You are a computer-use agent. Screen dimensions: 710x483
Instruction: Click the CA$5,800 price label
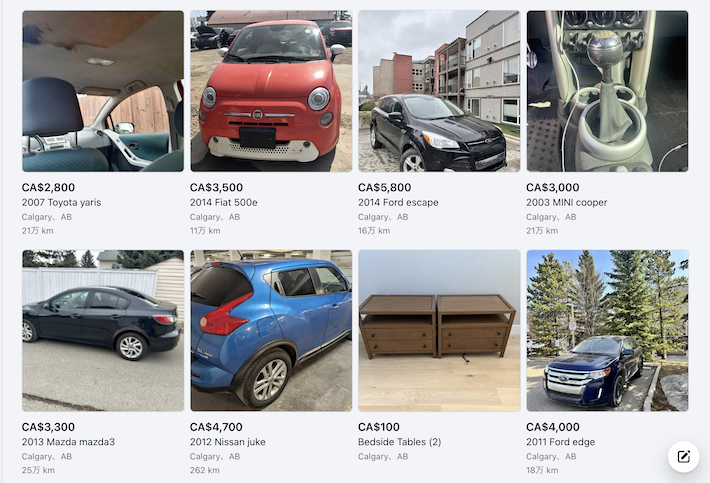pos(384,187)
